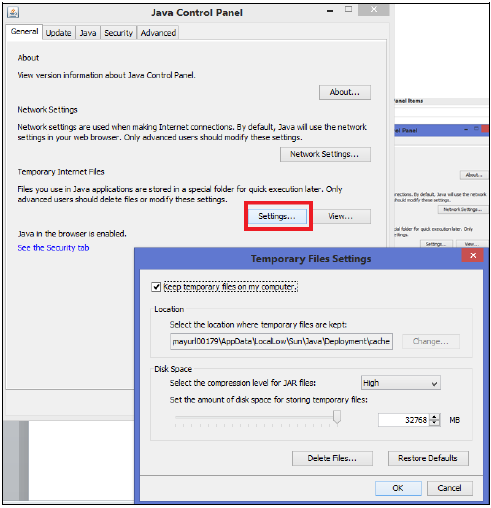Click the Java coffee cup title bar icon

click(x=13, y=13)
